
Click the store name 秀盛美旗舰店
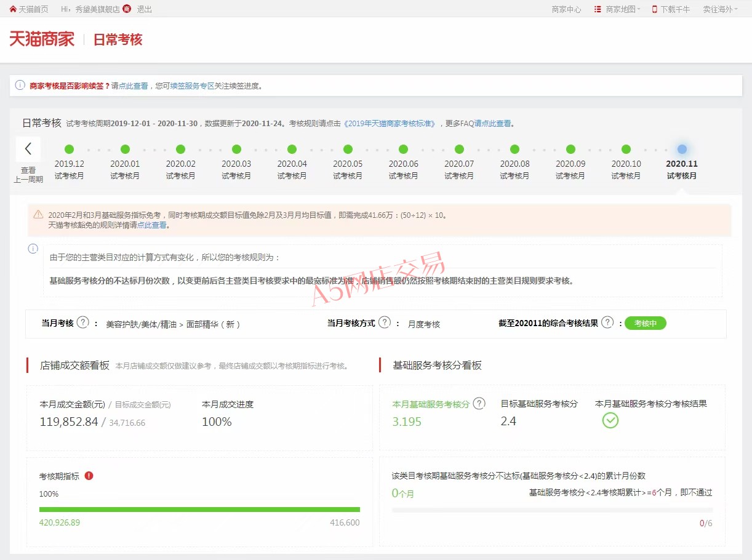coord(98,9)
